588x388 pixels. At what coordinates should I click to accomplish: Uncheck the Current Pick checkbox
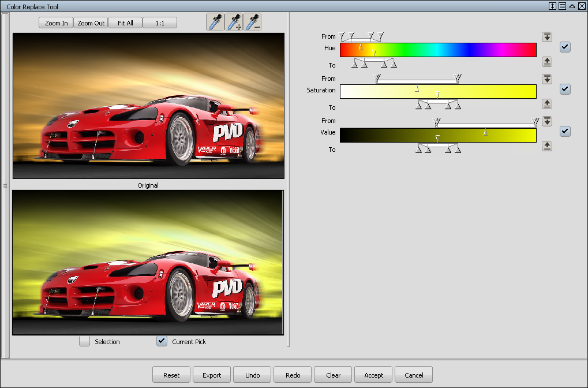(162, 341)
